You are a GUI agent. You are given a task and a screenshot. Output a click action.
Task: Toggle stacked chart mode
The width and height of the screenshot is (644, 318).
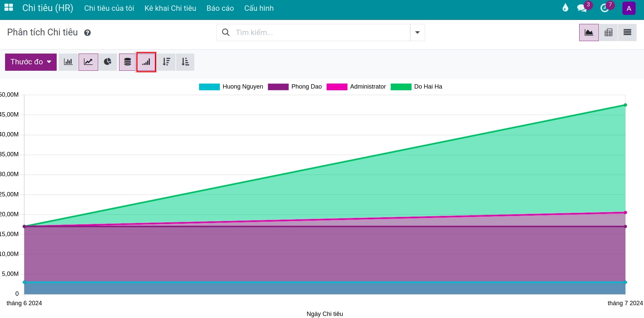(128, 62)
